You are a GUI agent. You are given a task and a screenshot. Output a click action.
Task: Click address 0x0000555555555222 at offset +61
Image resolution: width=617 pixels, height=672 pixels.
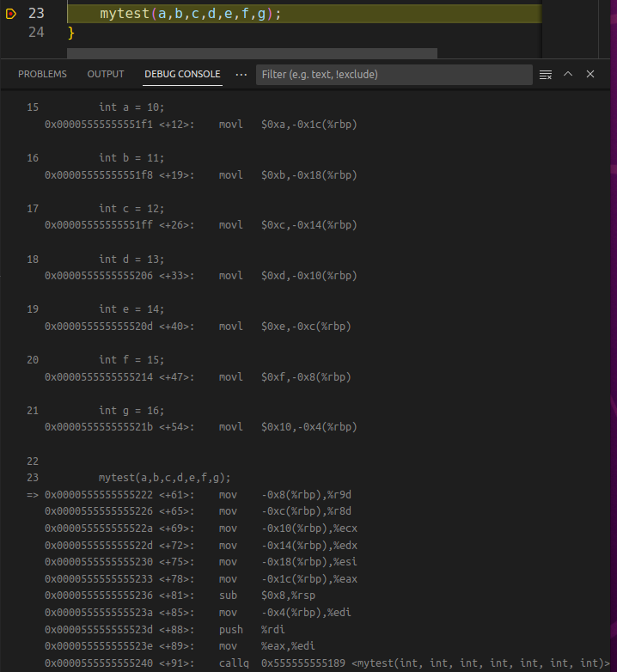coord(99,495)
